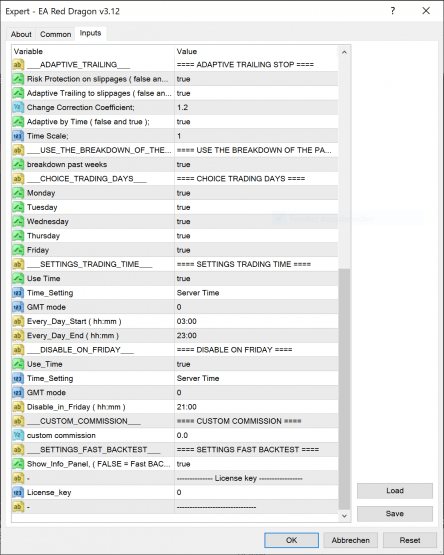Click the string icon for Disable_in_Friday
444x555 pixels.
pos(18,407)
